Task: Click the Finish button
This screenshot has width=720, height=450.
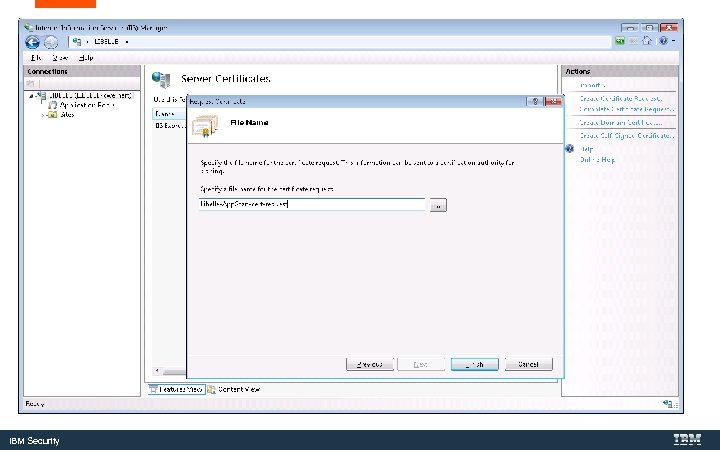Action: click(474, 364)
